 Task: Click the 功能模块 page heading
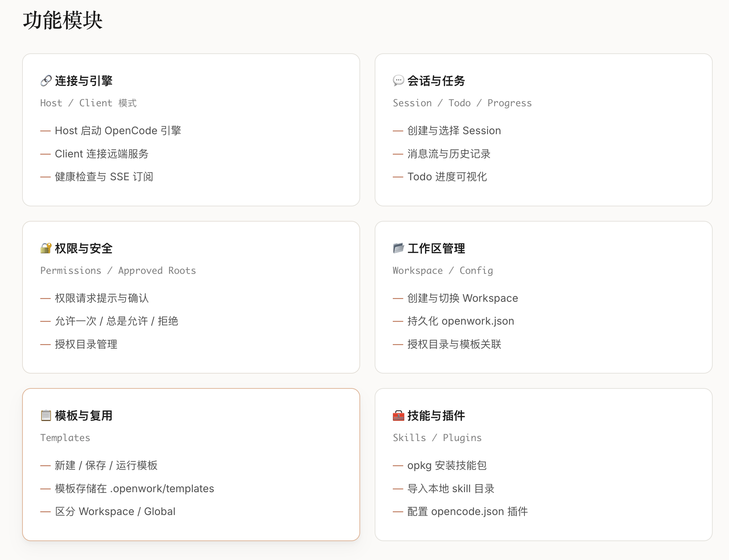(63, 20)
